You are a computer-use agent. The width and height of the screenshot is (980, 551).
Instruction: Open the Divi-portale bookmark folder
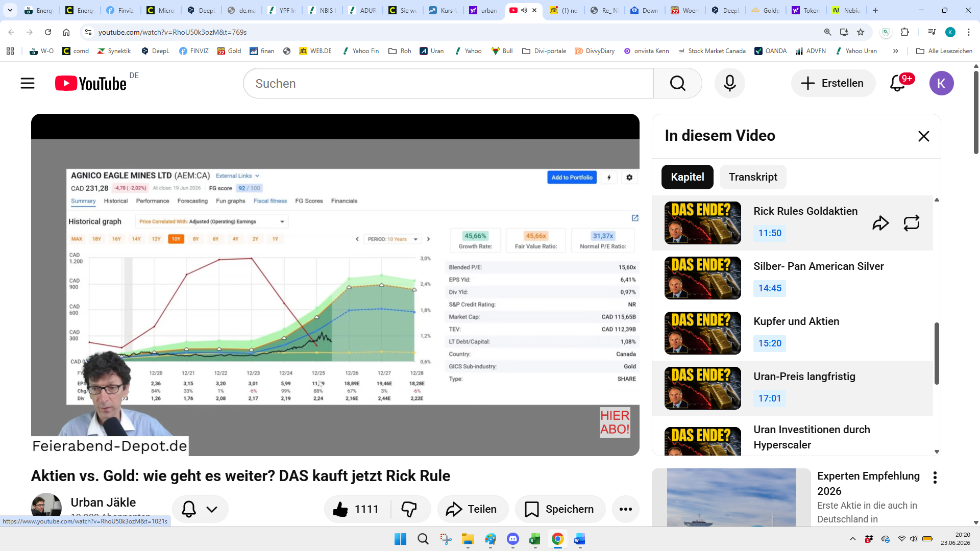tap(544, 51)
